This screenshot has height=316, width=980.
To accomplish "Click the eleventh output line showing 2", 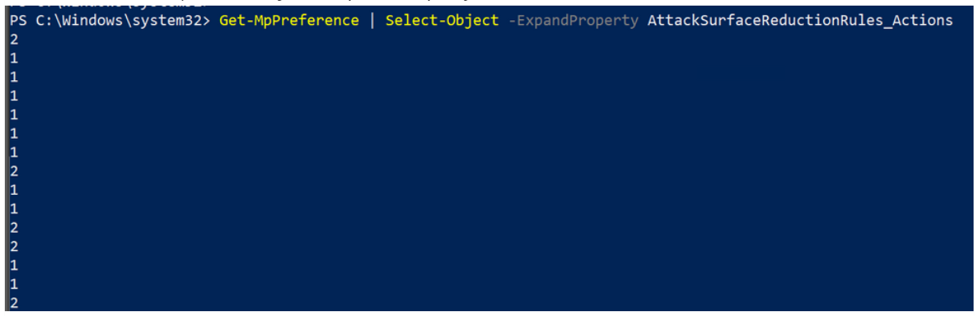I will [14, 228].
